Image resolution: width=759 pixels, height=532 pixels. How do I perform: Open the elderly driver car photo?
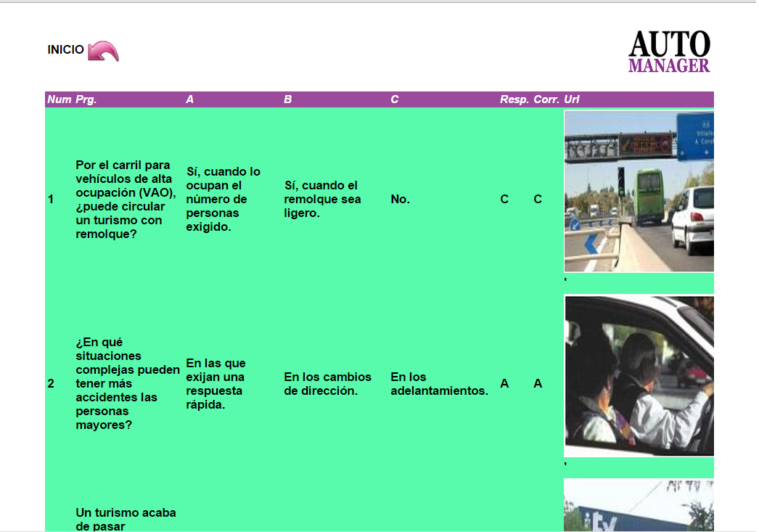click(x=639, y=376)
